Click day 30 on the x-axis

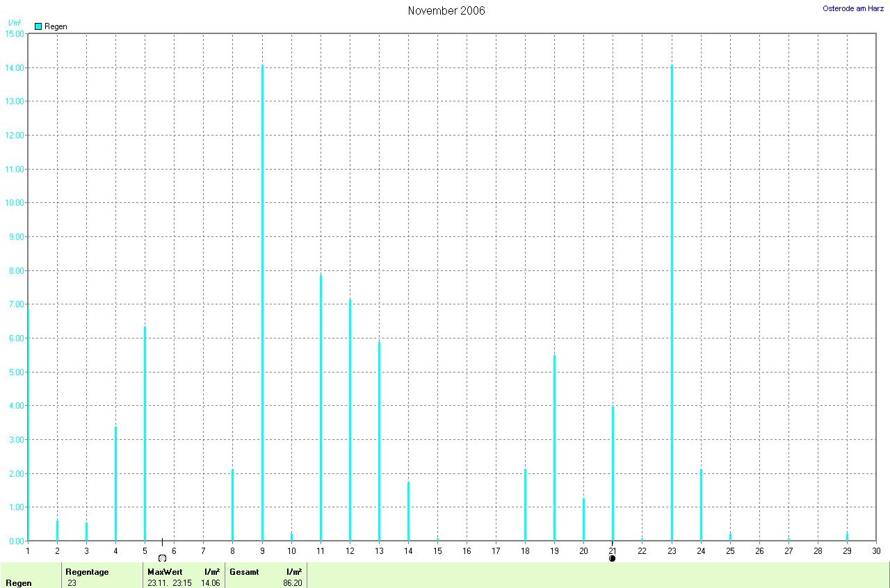(875, 551)
